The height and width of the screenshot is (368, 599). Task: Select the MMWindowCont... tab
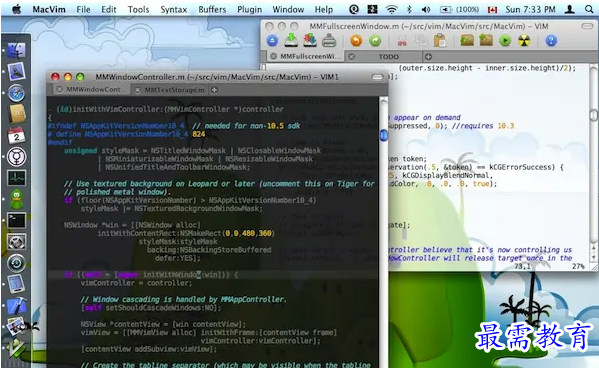[95, 90]
